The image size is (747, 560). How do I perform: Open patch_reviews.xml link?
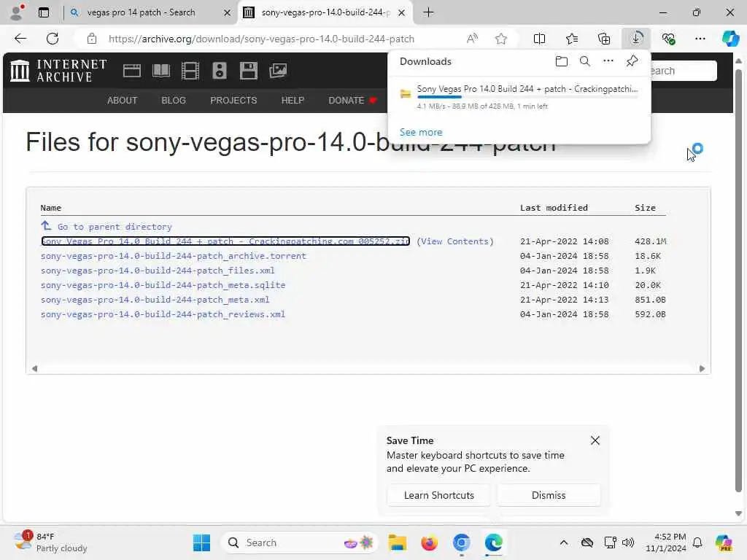tap(163, 314)
